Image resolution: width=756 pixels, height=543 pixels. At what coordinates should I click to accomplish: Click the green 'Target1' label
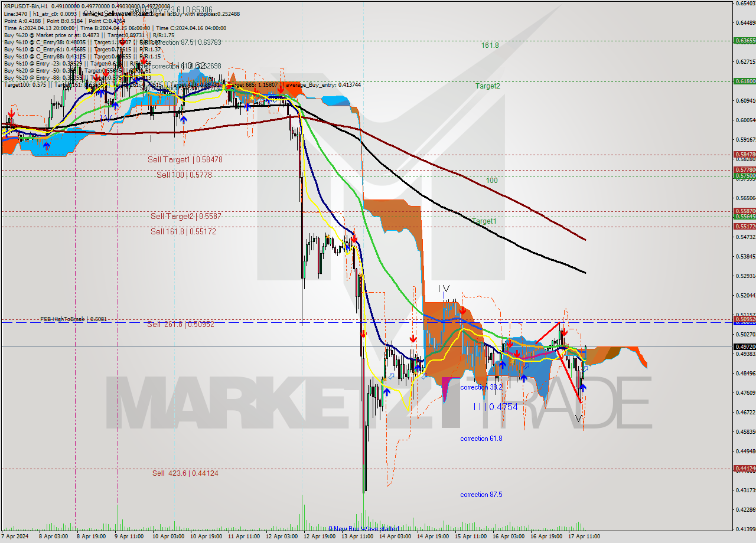coord(484,221)
